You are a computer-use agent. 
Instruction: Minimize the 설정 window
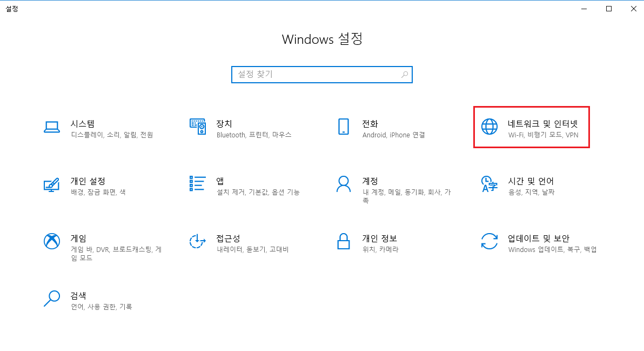click(584, 9)
